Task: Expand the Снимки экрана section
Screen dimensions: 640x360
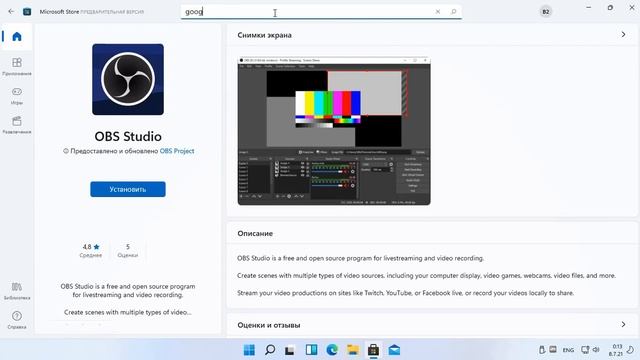Action: pos(623,35)
